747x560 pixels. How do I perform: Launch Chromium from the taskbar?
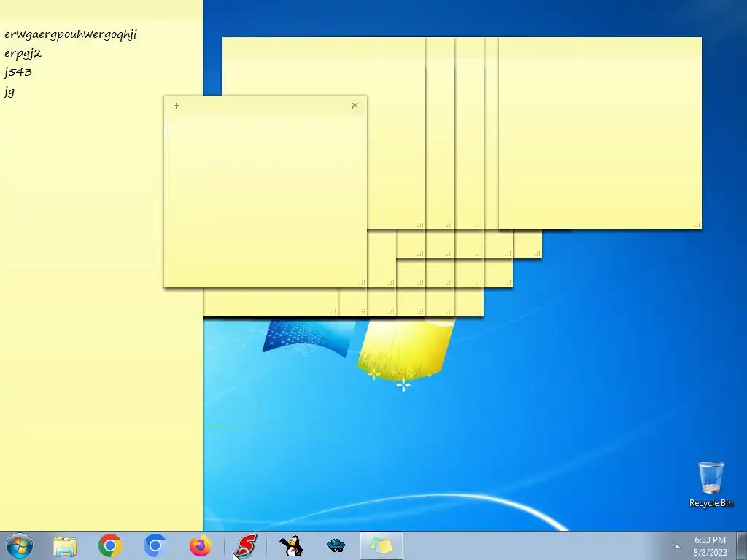(x=155, y=545)
